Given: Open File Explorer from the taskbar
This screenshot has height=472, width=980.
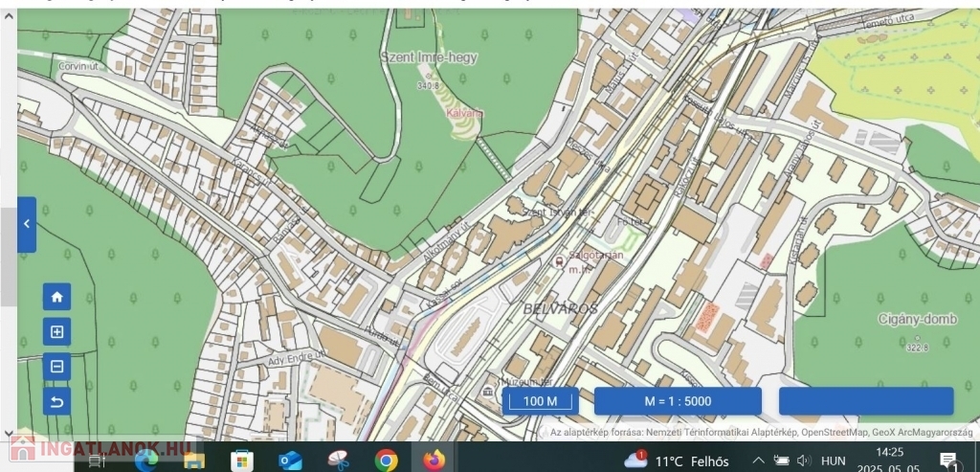Looking at the screenshot, I should 194,461.
